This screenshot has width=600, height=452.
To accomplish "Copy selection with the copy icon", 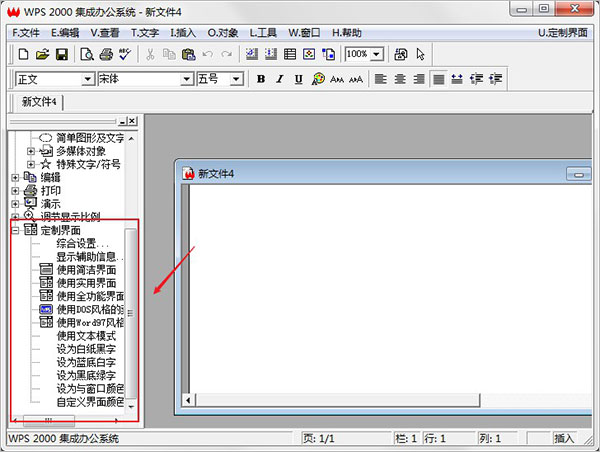I will coord(169,54).
